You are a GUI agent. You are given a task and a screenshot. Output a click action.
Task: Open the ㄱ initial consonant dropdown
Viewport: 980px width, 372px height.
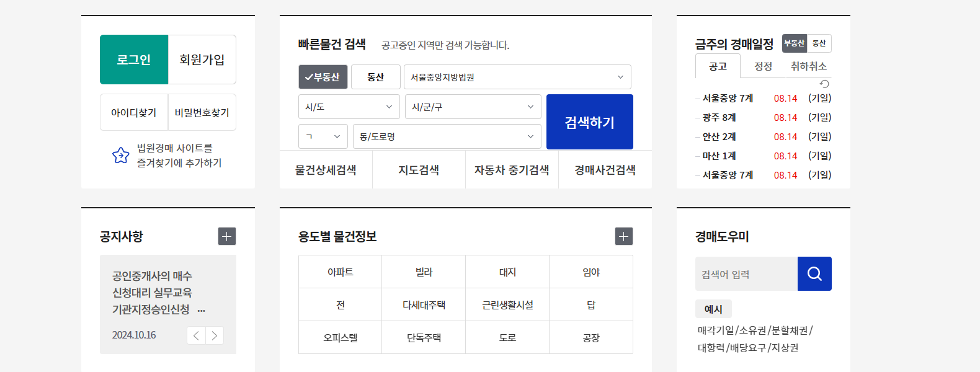pos(323,136)
